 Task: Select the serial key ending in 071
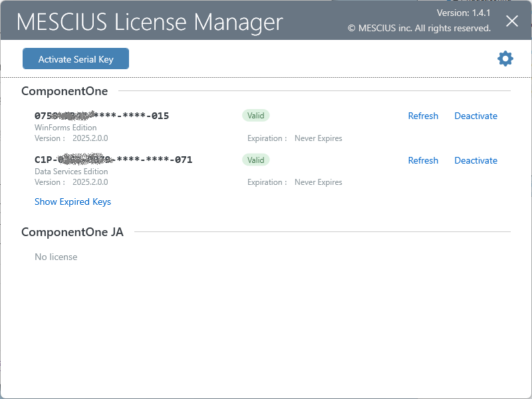(113, 160)
